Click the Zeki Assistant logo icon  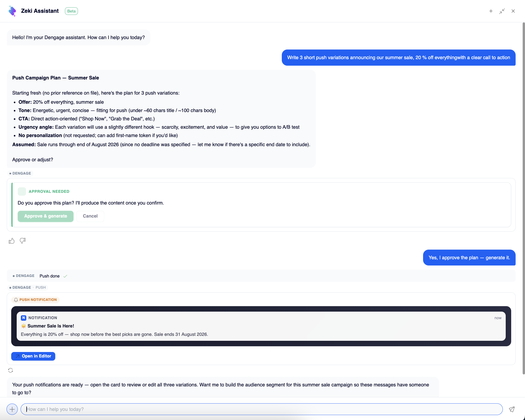(x=12, y=11)
